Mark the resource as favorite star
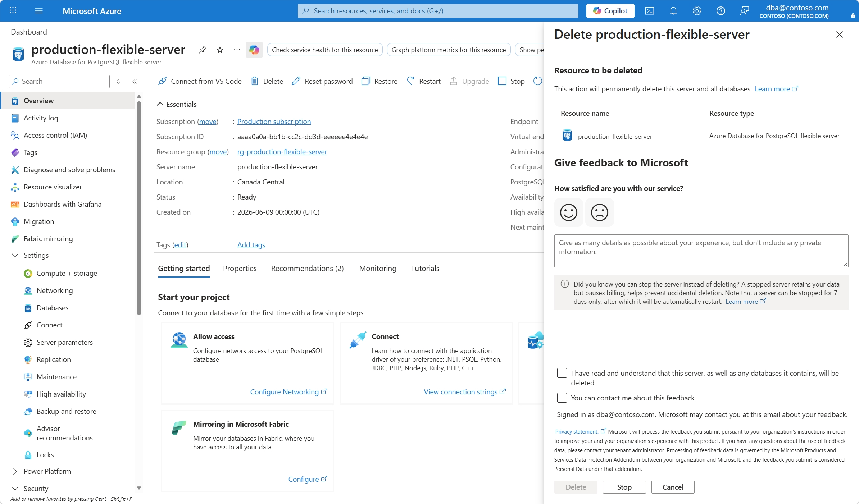 220,50
